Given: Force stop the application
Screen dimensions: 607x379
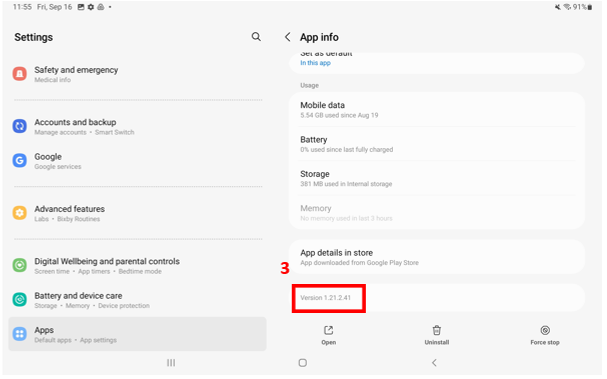Looking at the screenshot, I should point(545,335).
